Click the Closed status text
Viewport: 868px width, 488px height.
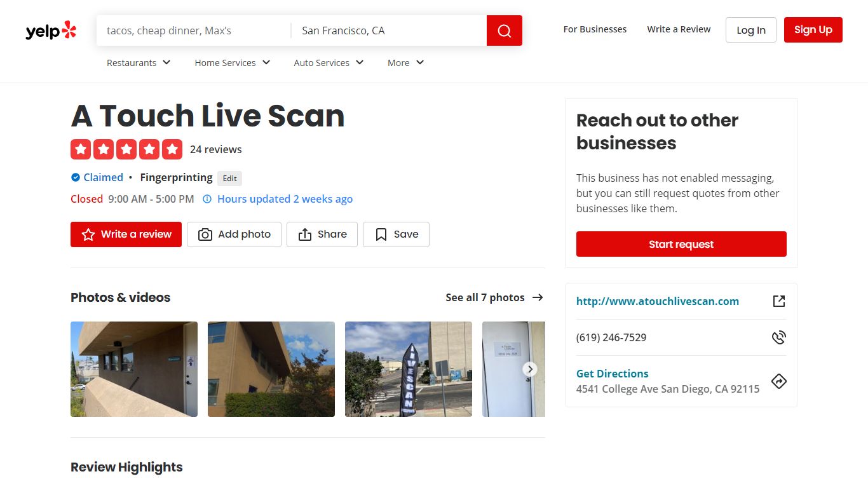[86, 199]
